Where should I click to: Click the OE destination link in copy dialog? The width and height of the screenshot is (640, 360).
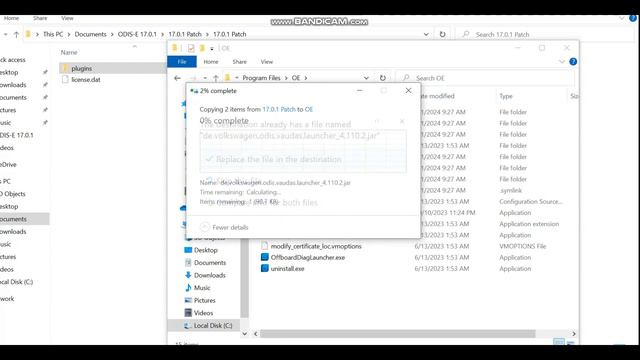coord(309,109)
